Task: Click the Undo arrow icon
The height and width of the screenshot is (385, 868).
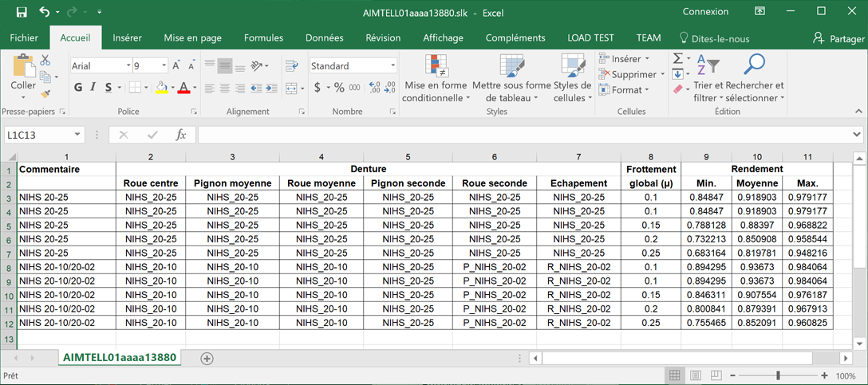Action: (45, 12)
